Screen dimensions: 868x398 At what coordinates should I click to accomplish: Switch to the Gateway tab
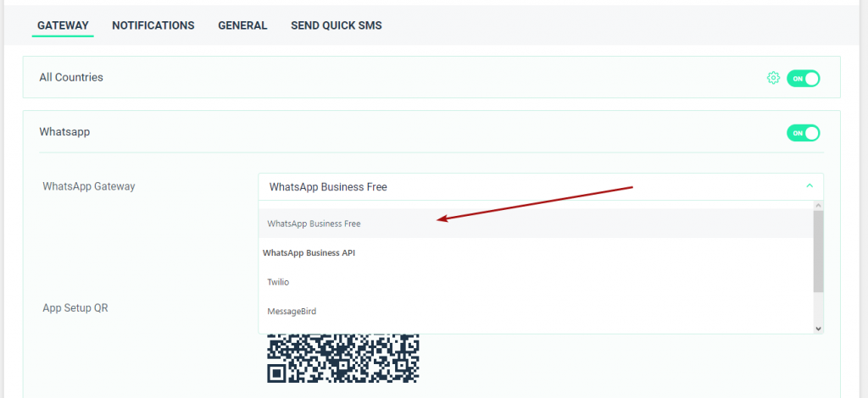click(63, 25)
